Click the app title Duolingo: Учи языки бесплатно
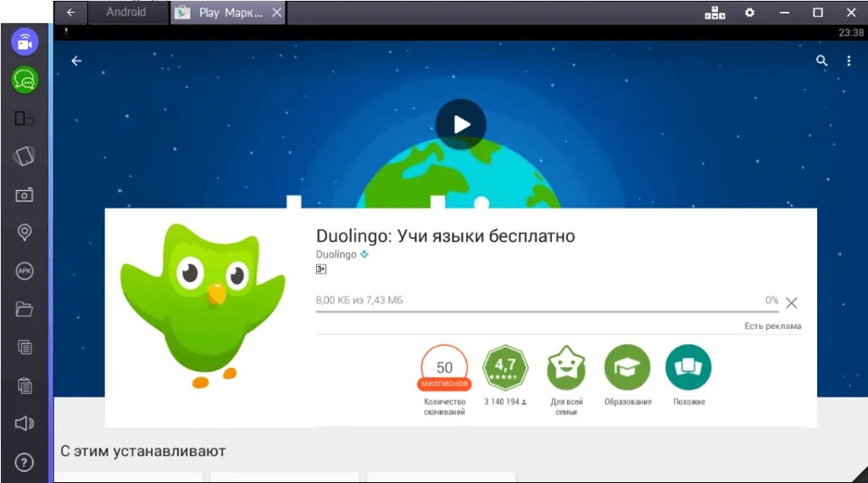Viewport: 868px width, 483px height. point(445,236)
